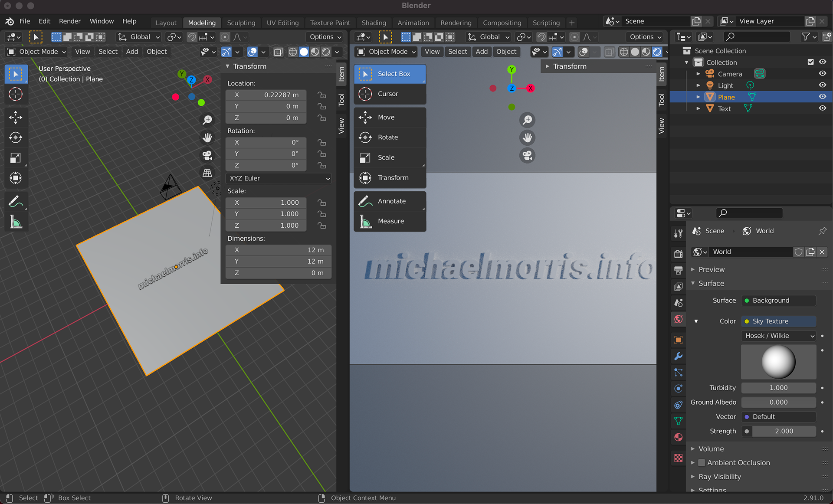Select the Measure tool icon in left viewport
Image resolution: width=833 pixels, height=504 pixels.
point(16,222)
